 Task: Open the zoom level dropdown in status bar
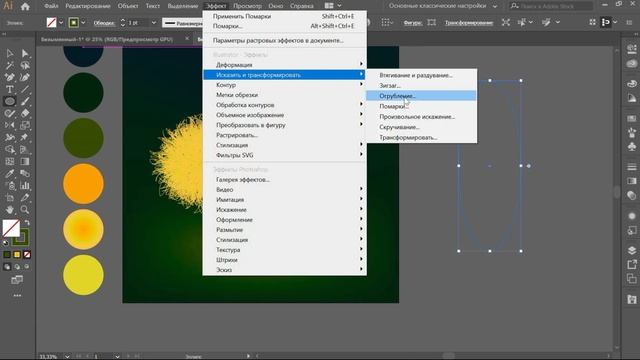67,356
